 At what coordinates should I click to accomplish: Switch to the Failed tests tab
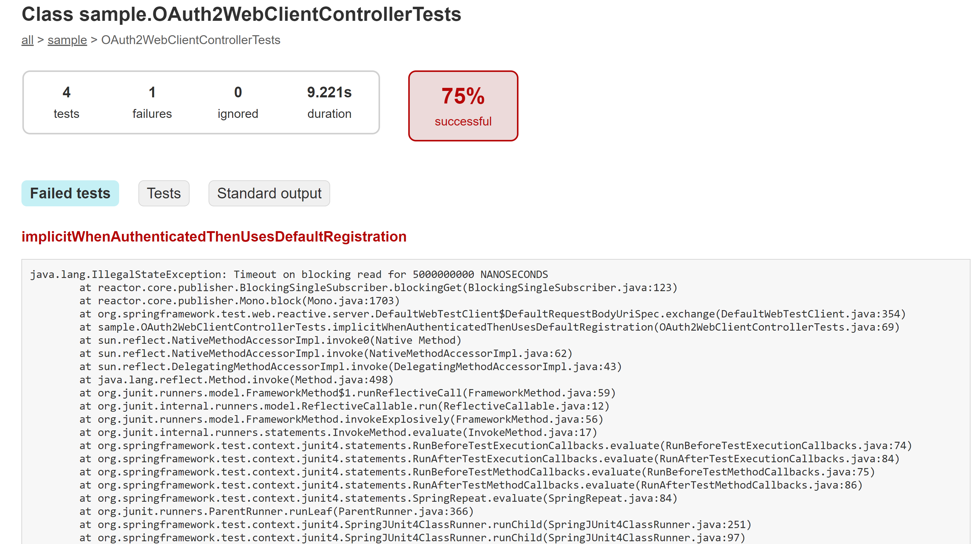click(70, 193)
